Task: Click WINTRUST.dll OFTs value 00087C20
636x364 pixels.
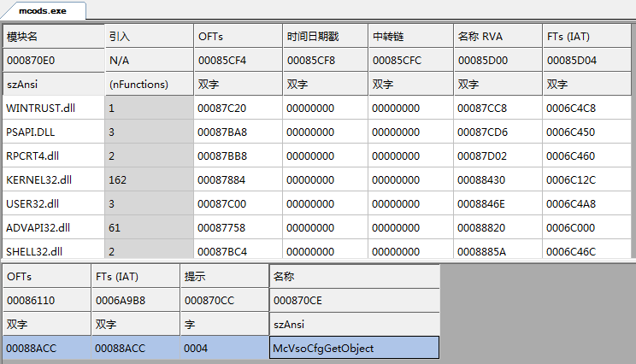Action: 238,109
